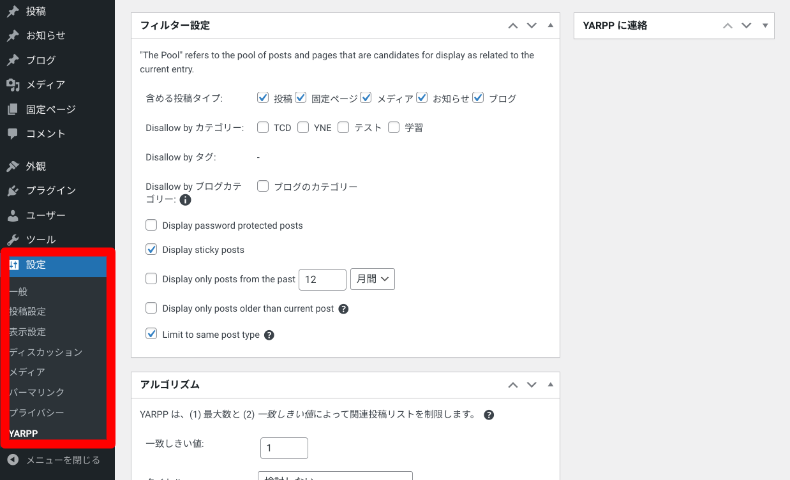Toggle Limit to same post type checkbox
Image resolution: width=790 pixels, height=480 pixels.
(151, 334)
